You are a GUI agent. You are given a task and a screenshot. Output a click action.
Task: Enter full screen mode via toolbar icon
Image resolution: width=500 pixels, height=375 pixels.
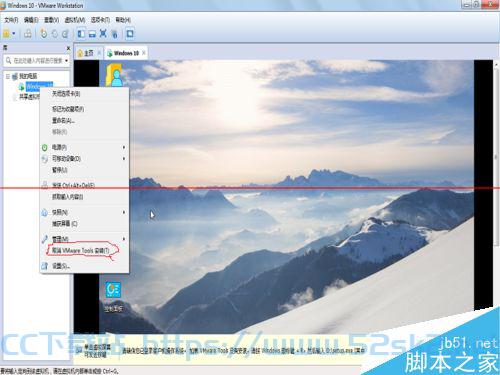(103, 34)
